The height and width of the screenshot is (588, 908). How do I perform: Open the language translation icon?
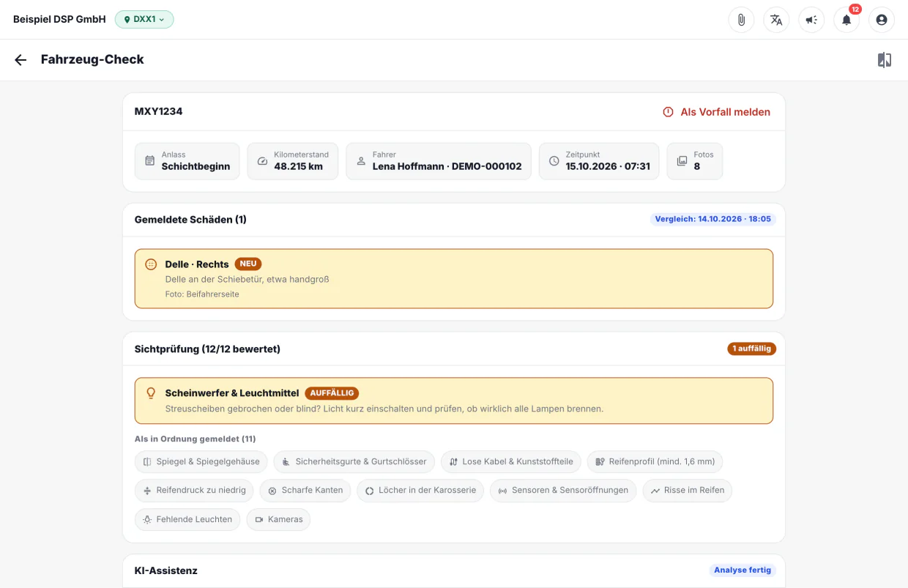[x=776, y=20]
